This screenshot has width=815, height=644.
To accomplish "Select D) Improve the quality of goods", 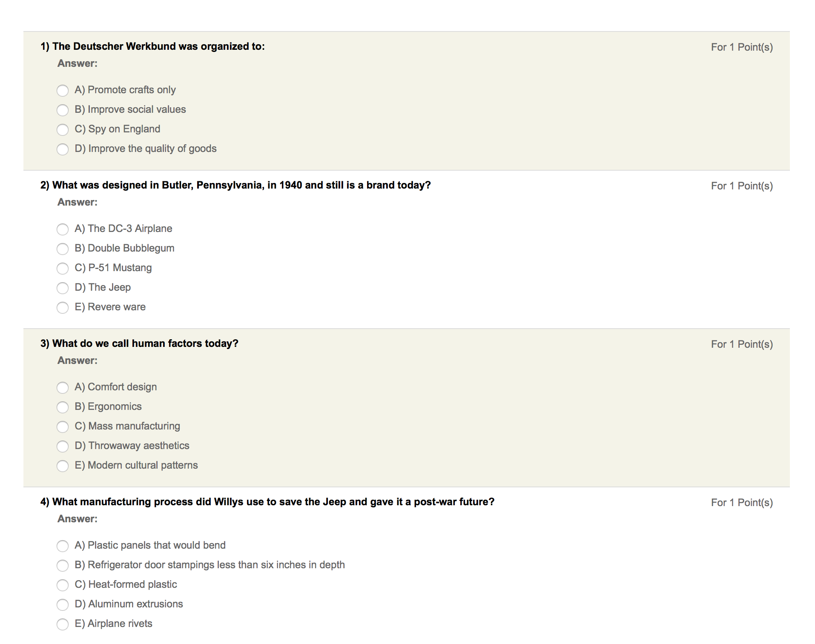I will [x=63, y=149].
